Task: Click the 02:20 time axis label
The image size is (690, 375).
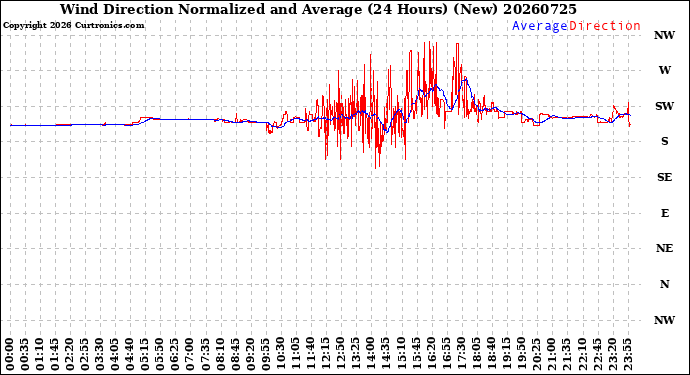Action: coord(70,354)
